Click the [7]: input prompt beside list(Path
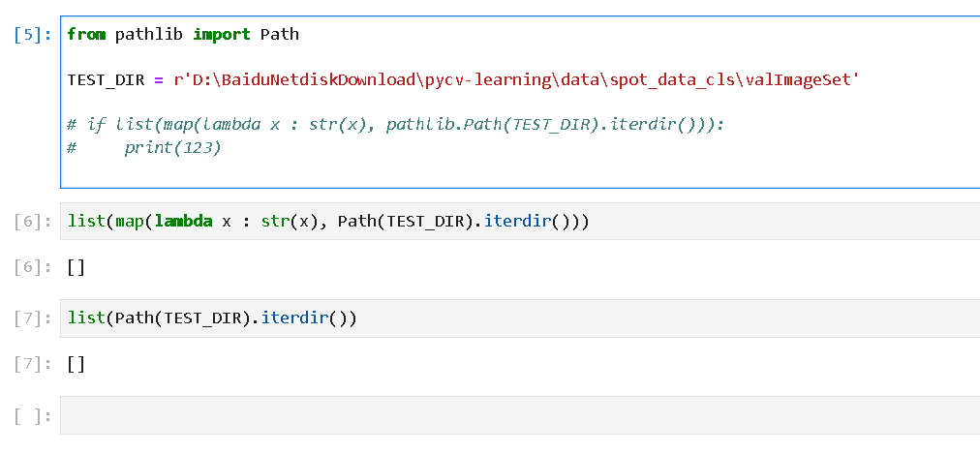Image resolution: width=980 pixels, height=454 pixels. (x=33, y=318)
